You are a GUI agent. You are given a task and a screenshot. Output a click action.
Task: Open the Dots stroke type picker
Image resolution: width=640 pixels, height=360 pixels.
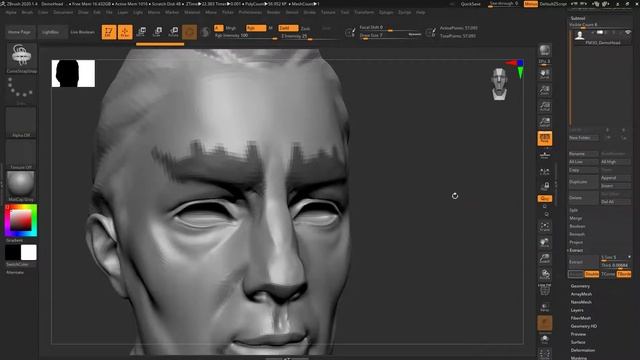click(21, 91)
